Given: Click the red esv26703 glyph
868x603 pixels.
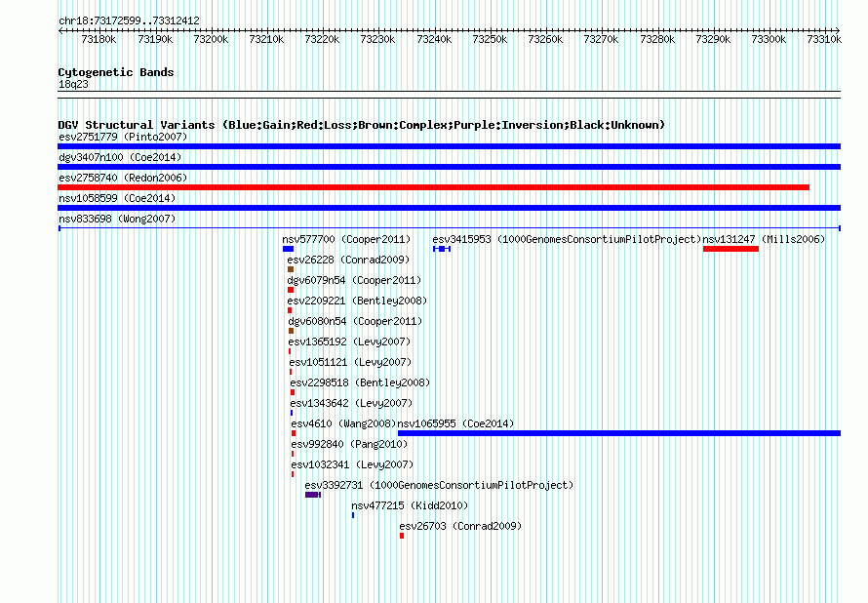Looking at the screenshot, I should 402,536.
